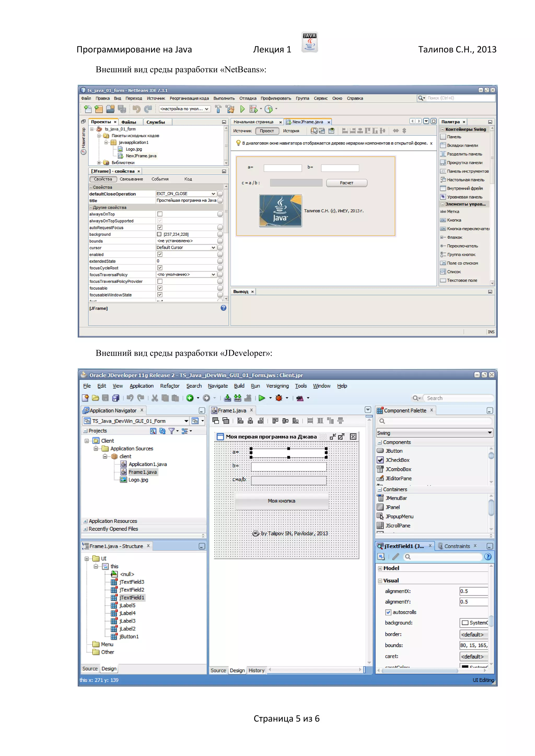
Task: Click the green Run arrow in JDeveloper toolbar
Action: click(262, 398)
